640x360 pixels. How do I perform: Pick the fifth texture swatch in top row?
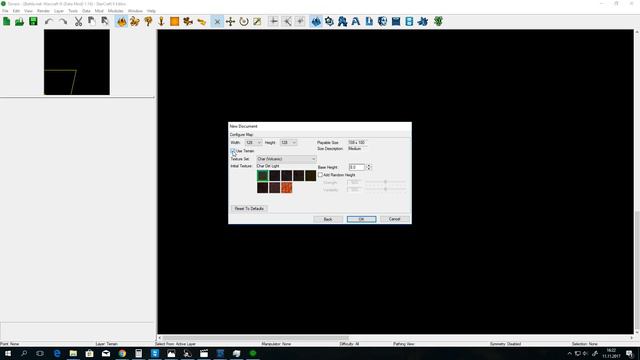pyautogui.click(x=311, y=176)
